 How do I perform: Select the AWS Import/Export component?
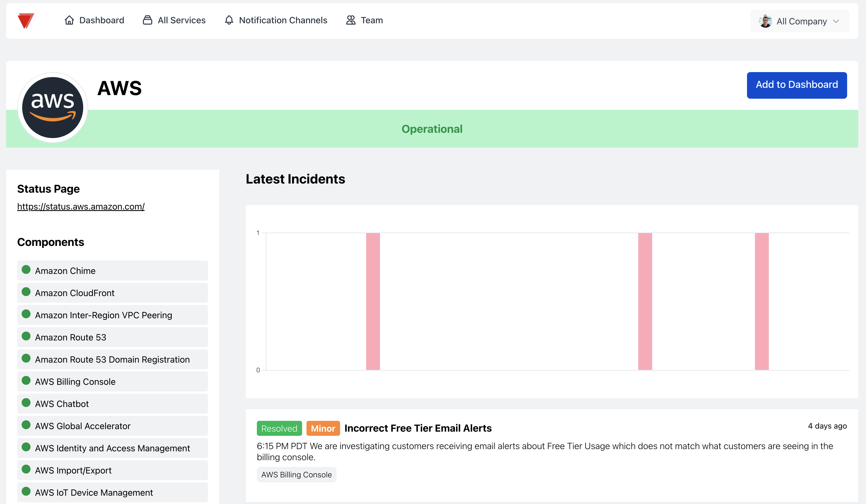click(x=112, y=470)
